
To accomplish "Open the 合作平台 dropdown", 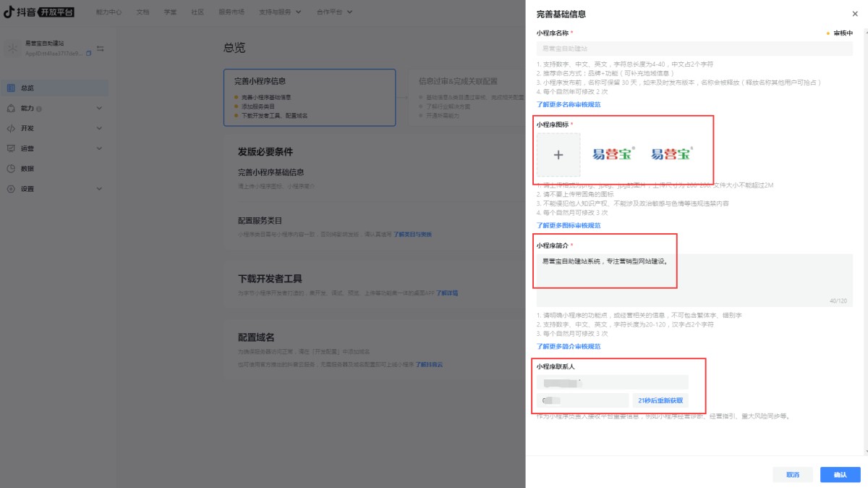I will tap(335, 12).
